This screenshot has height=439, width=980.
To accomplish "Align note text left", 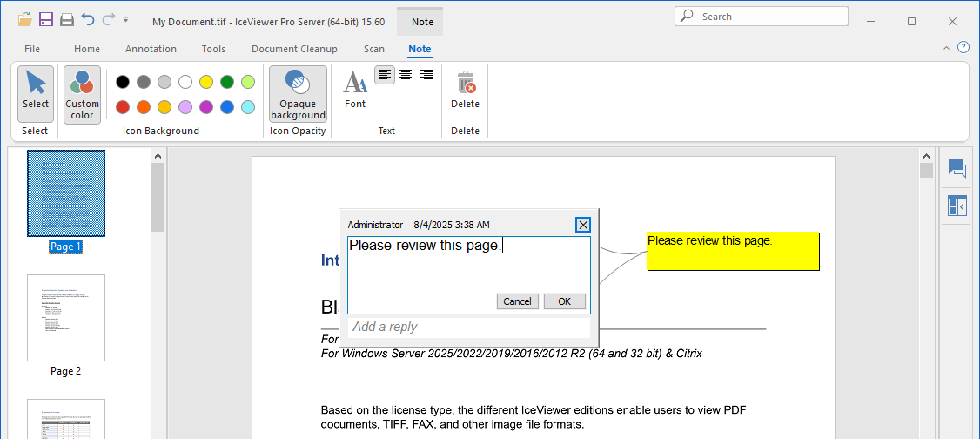I will pyautogui.click(x=385, y=75).
